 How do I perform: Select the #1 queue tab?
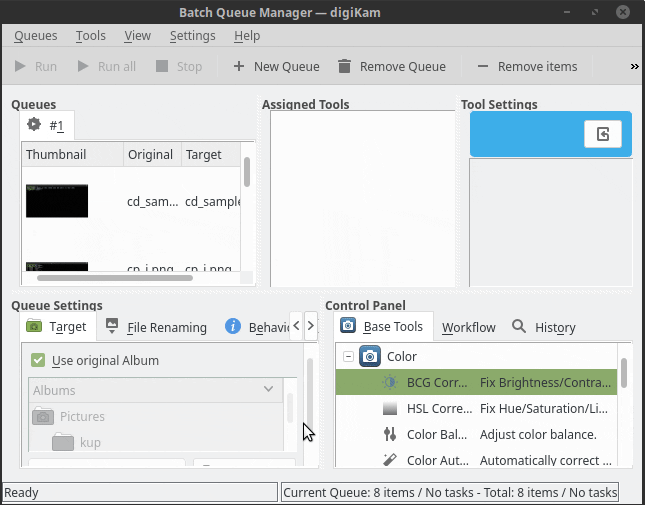[47, 125]
